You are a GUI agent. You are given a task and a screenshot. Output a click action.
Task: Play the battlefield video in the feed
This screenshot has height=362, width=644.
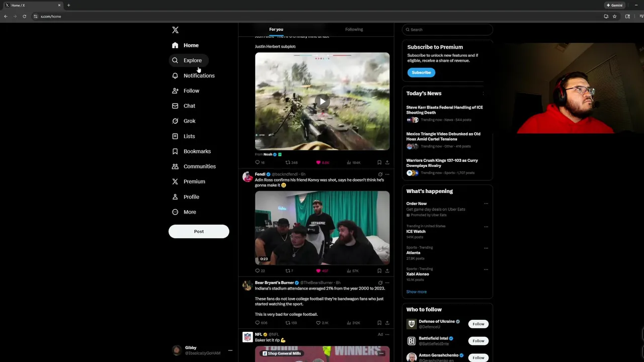point(322,101)
